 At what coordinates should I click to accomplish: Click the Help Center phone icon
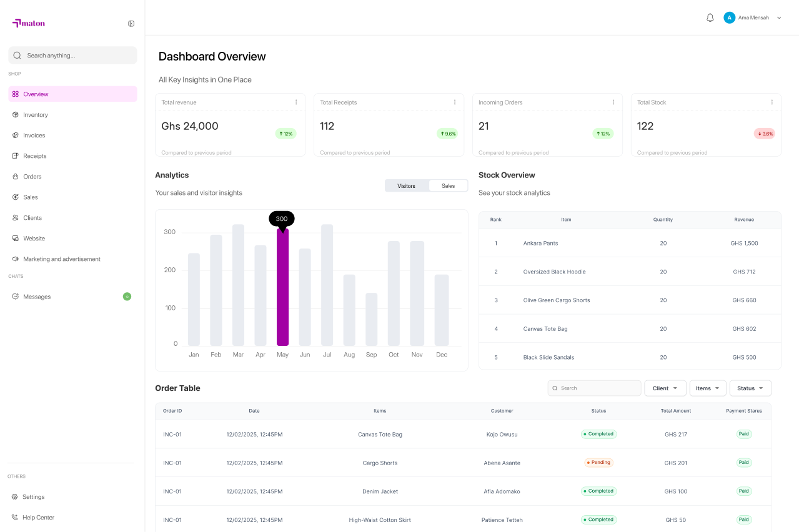coord(15,518)
